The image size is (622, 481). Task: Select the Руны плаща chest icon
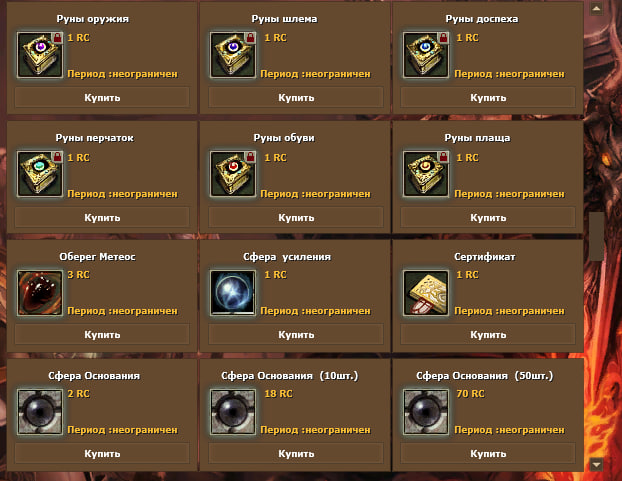[426, 174]
